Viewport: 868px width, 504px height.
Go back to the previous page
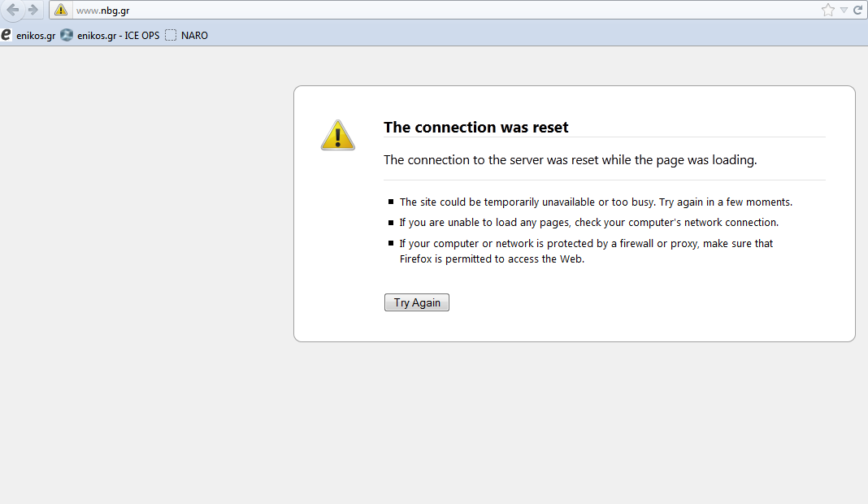coord(12,10)
